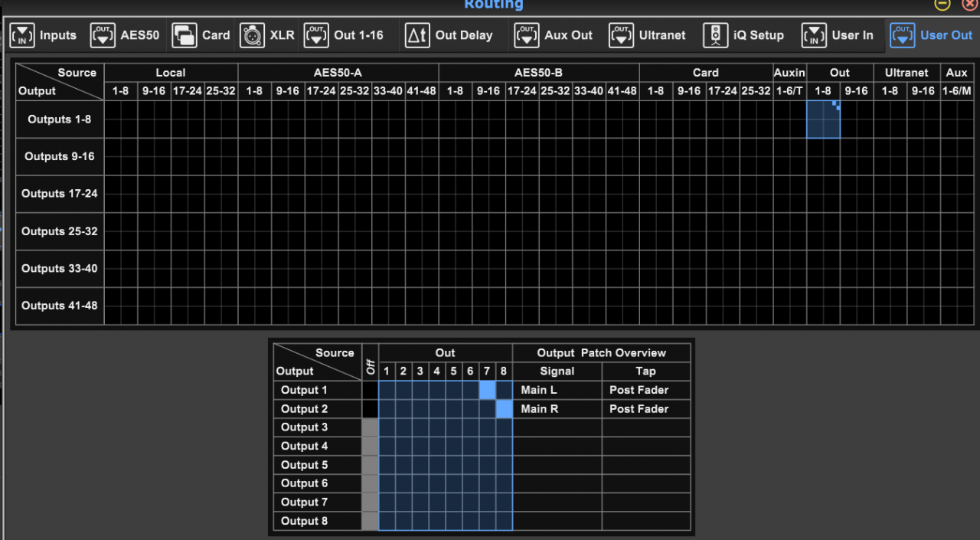Route Card 1-8 to Outputs 9-16

[656, 156]
